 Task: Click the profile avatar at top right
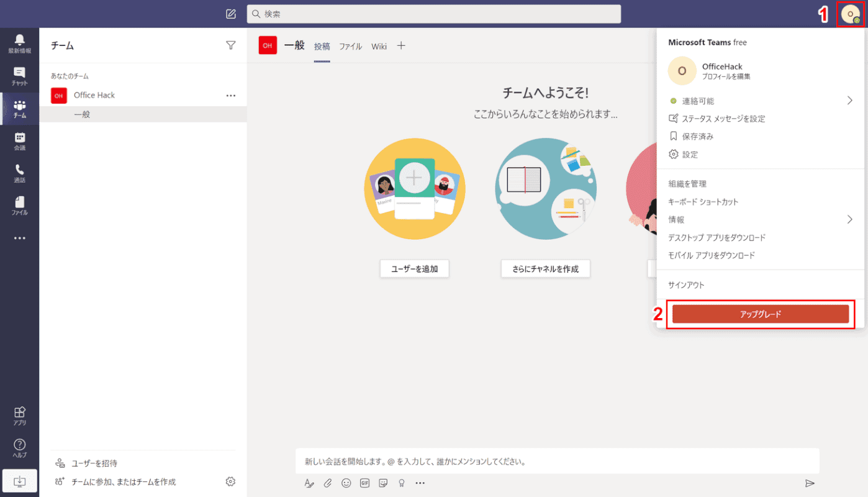(851, 14)
